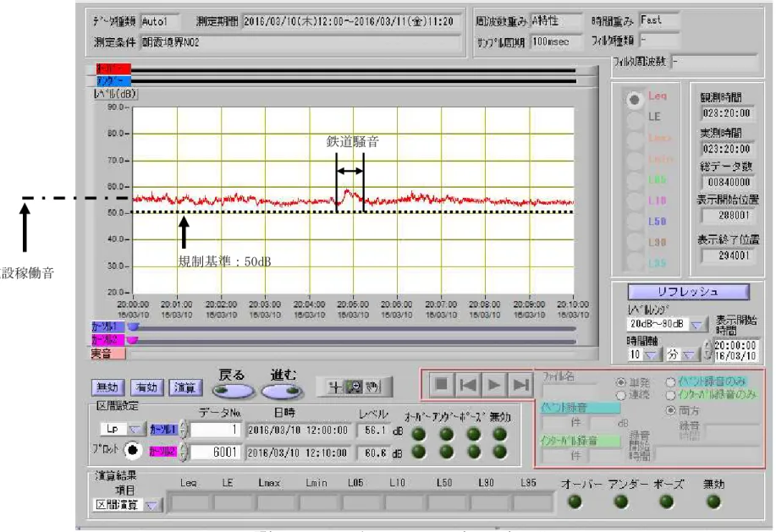Image resolution: width=776 pixels, height=532 pixels.
Task: Click the 演算結果 無効 indicator lamp
Action: [x=713, y=502]
